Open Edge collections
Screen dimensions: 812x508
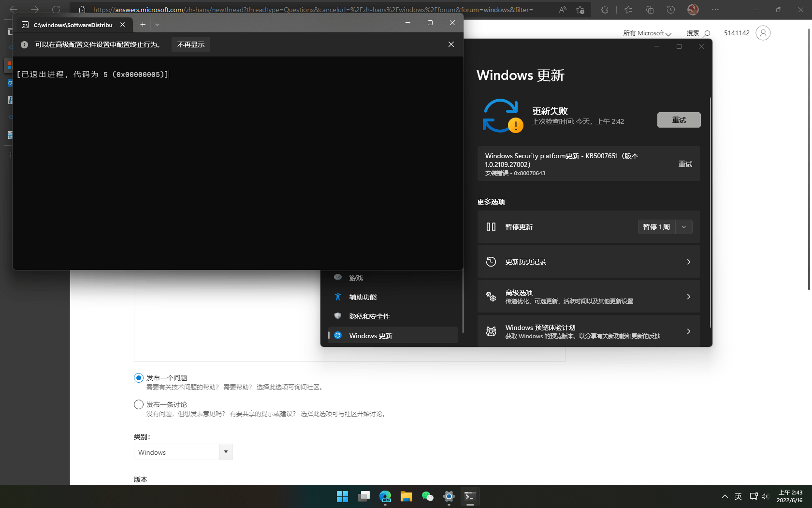pyautogui.click(x=650, y=10)
